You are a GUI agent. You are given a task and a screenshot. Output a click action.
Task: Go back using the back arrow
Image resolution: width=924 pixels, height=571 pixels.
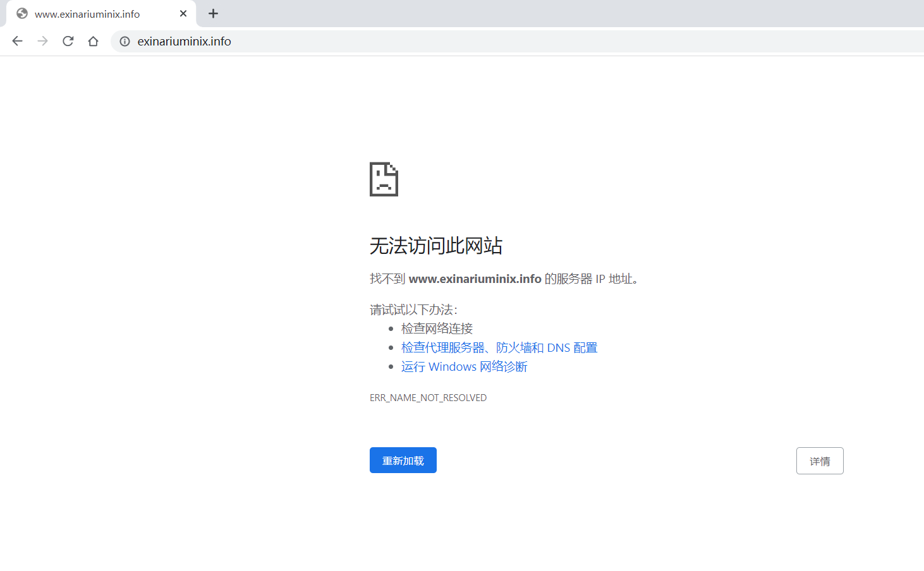(x=17, y=41)
